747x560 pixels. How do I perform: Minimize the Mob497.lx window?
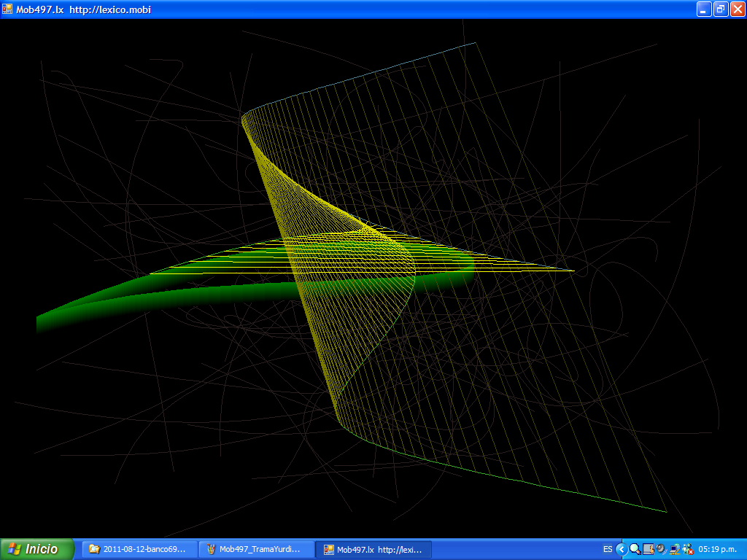coord(704,9)
